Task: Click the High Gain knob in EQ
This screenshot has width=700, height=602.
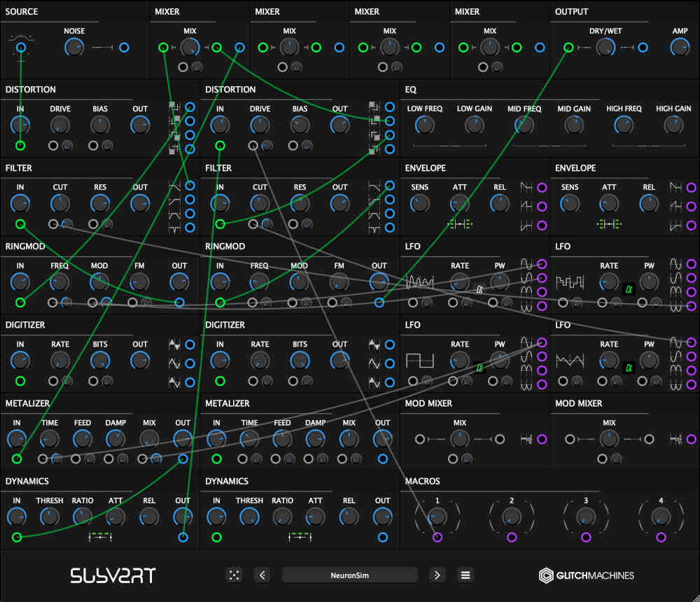Action: [673, 125]
